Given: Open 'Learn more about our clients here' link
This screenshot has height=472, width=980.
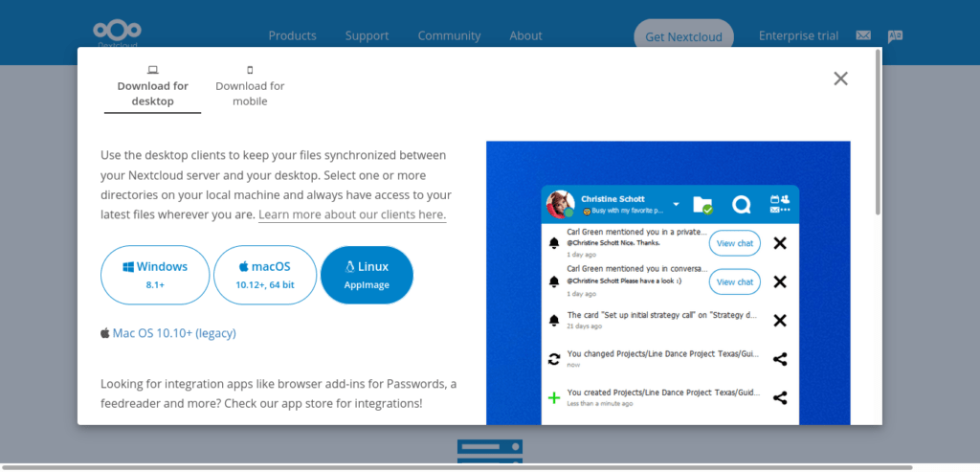Looking at the screenshot, I should tap(352, 214).
